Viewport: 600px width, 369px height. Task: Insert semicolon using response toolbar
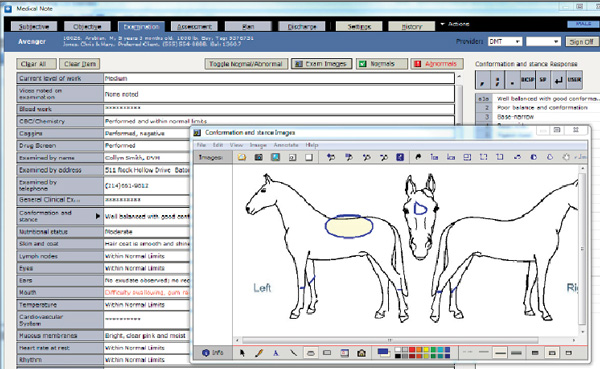(x=497, y=80)
